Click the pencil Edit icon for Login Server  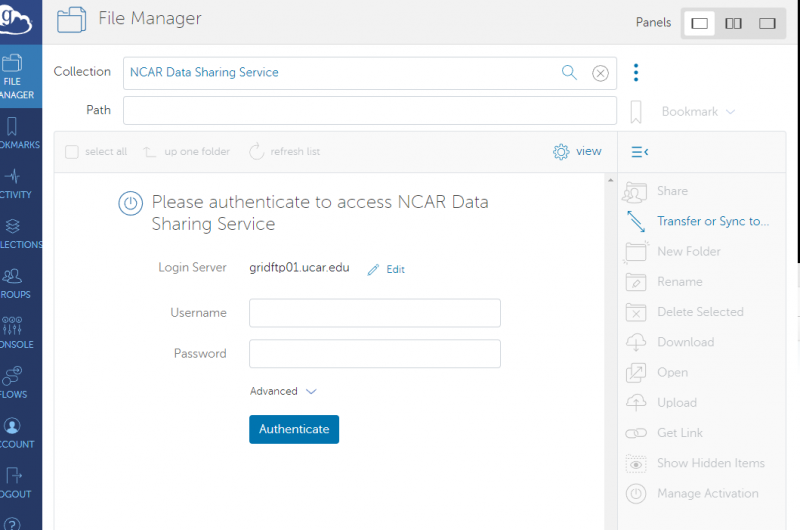pyautogui.click(x=374, y=270)
